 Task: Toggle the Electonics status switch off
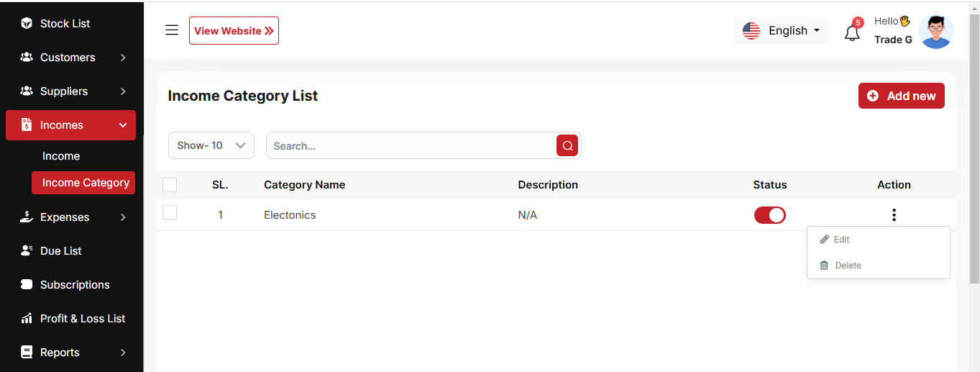[769, 215]
